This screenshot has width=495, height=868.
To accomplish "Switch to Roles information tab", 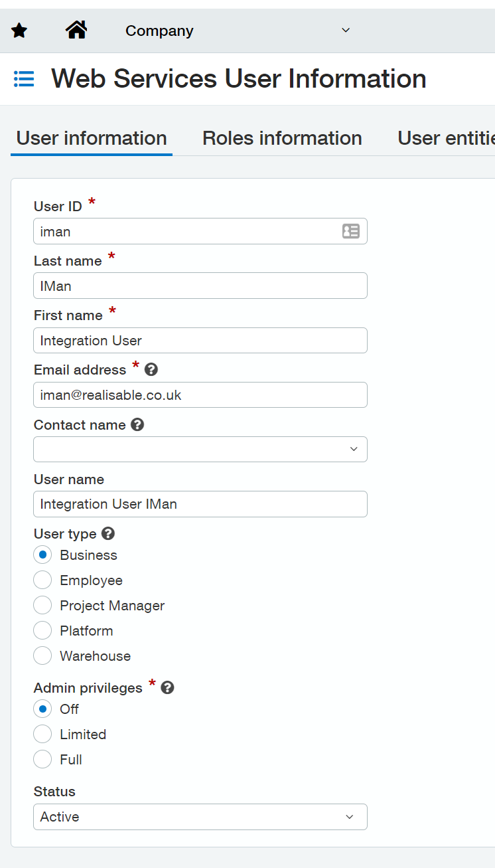I will coord(282,138).
